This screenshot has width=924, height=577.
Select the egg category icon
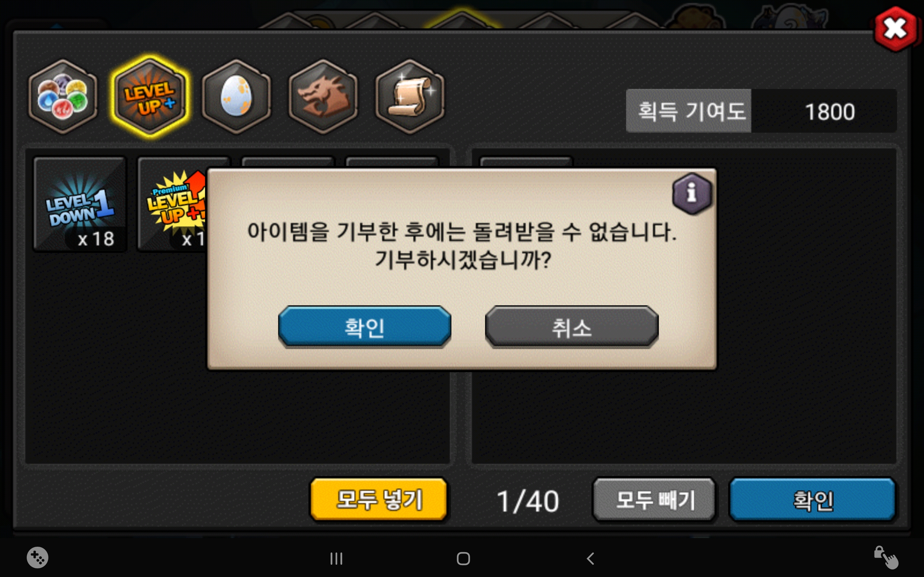click(236, 97)
